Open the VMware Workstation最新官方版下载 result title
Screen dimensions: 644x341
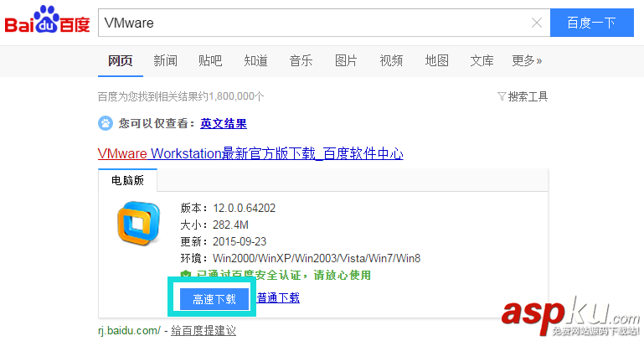click(x=250, y=153)
